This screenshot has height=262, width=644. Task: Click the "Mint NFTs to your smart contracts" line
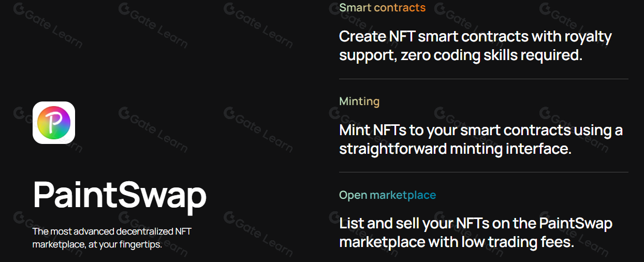click(x=480, y=130)
